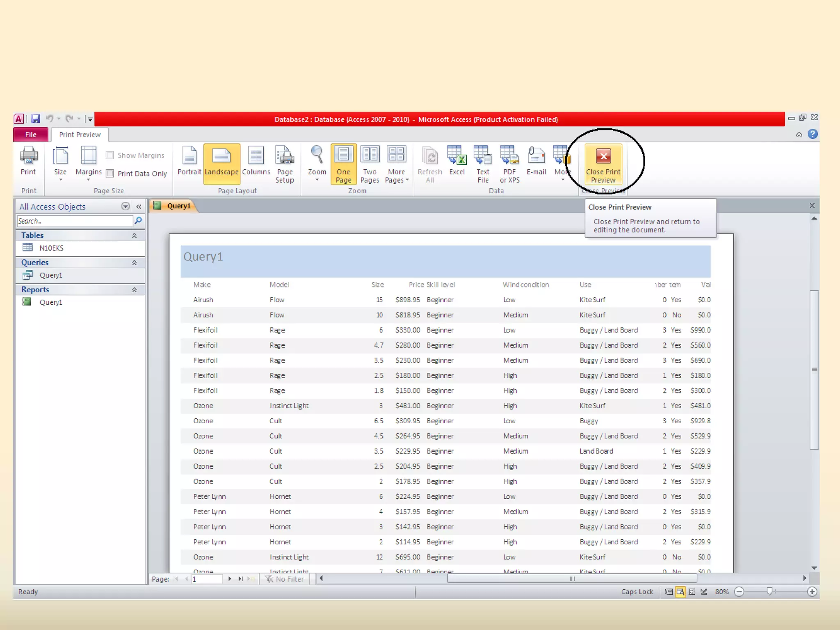This screenshot has width=840, height=630.
Task: Expand More Pages dropdown
Action: click(x=397, y=164)
